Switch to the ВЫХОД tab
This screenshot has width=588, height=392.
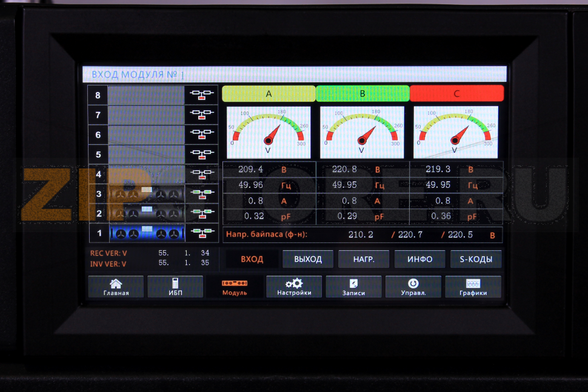pos(307,259)
